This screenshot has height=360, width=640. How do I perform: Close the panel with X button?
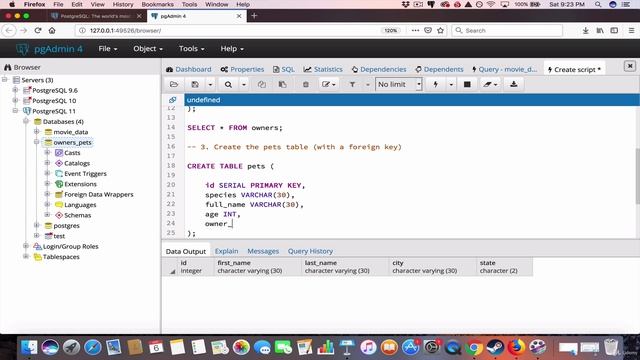tap(630, 66)
